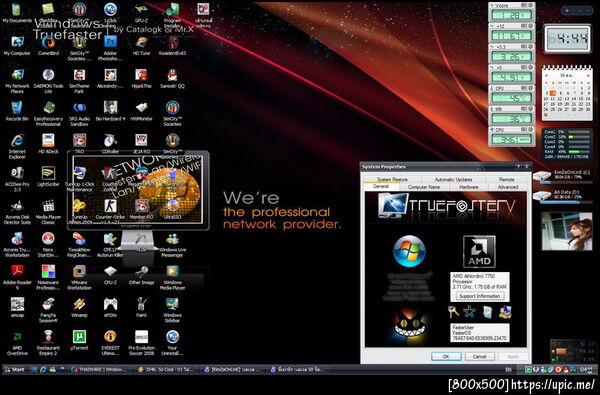Open VMware Workstation icon
The image size is (600, 395).
click(x=79, y=278)
